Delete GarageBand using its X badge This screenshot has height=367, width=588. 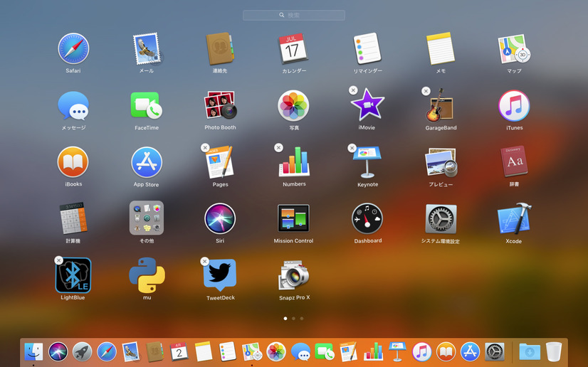coord(426,91)
